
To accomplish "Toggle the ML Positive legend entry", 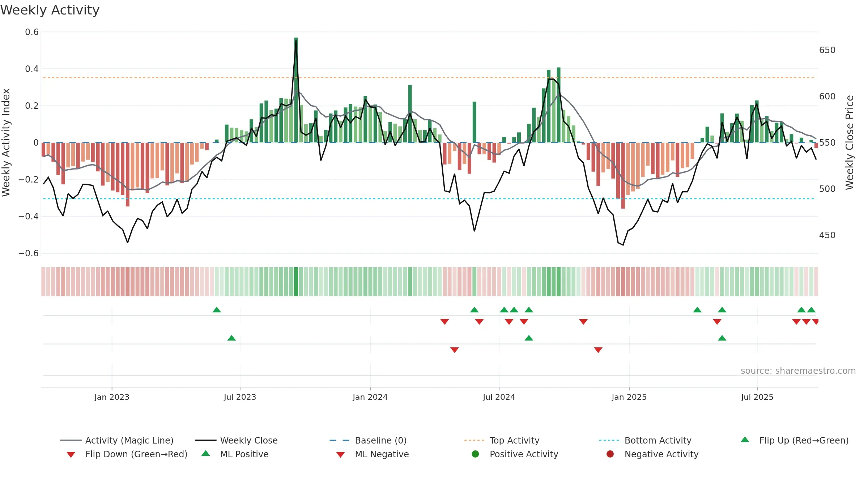I will (x=235, y=454).
